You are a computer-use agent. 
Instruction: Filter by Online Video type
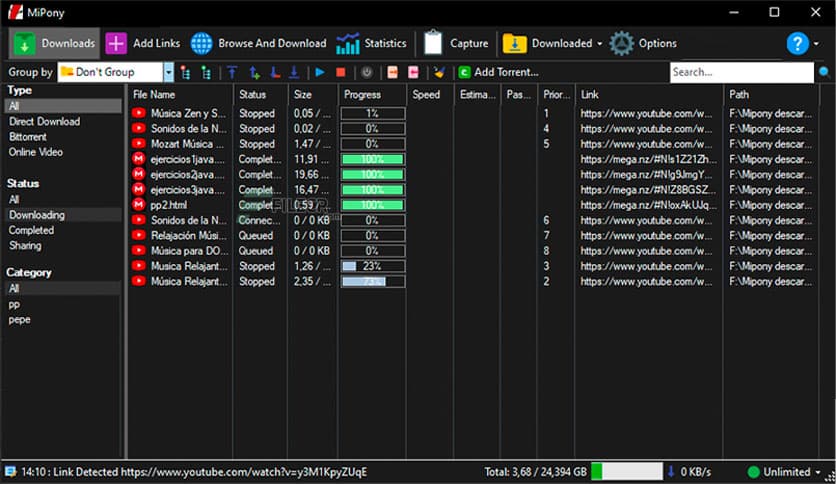point(35,152)
